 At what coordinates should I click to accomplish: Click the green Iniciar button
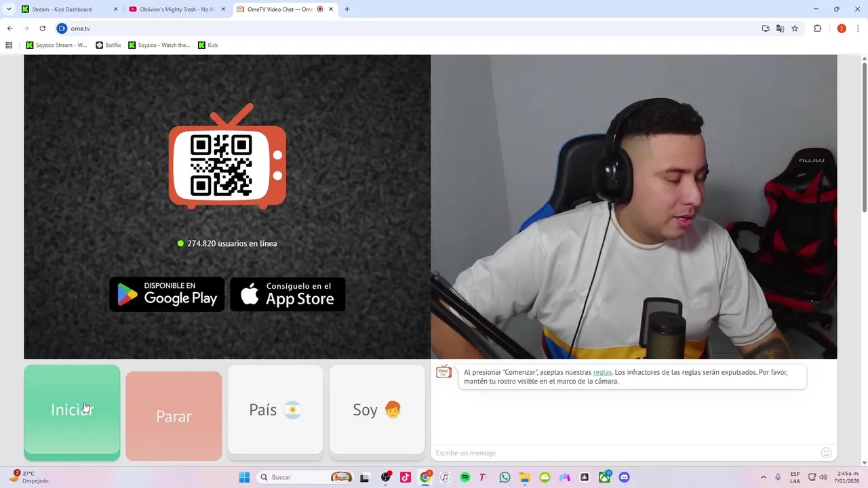coord(72,413)
